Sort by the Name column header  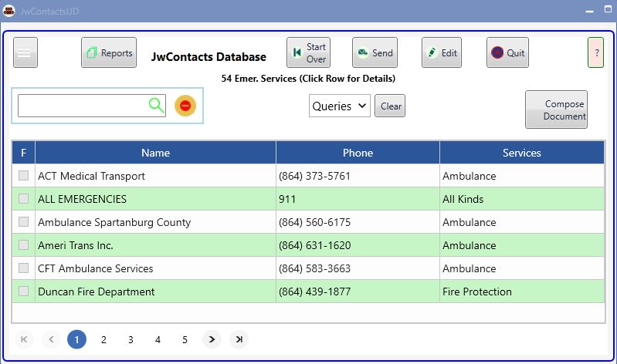point(155,153)
